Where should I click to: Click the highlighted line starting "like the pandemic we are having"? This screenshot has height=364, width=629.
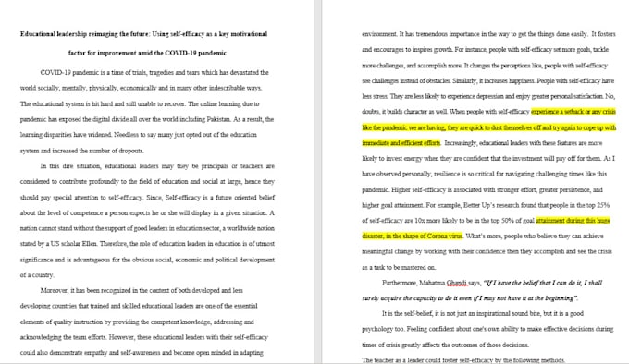click(x=488, y=127)
